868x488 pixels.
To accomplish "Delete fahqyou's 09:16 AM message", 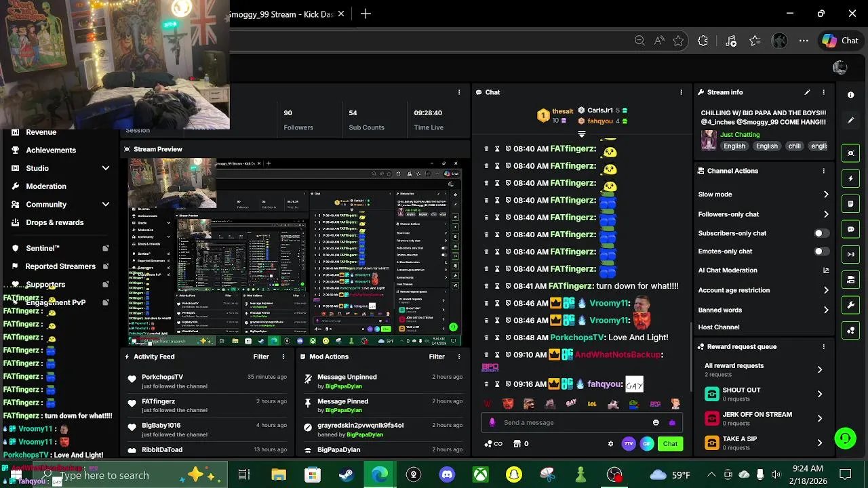I will point(486,384).
